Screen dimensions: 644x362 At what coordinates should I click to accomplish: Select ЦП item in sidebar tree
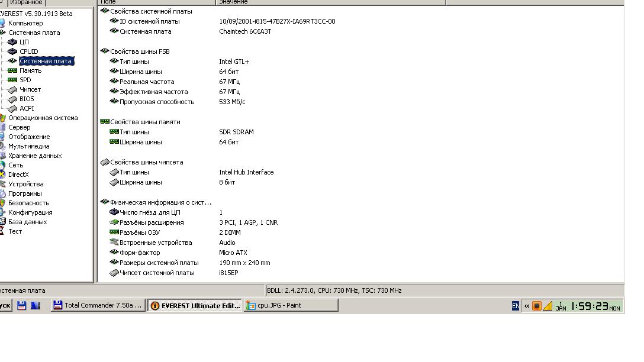(24, 42)
